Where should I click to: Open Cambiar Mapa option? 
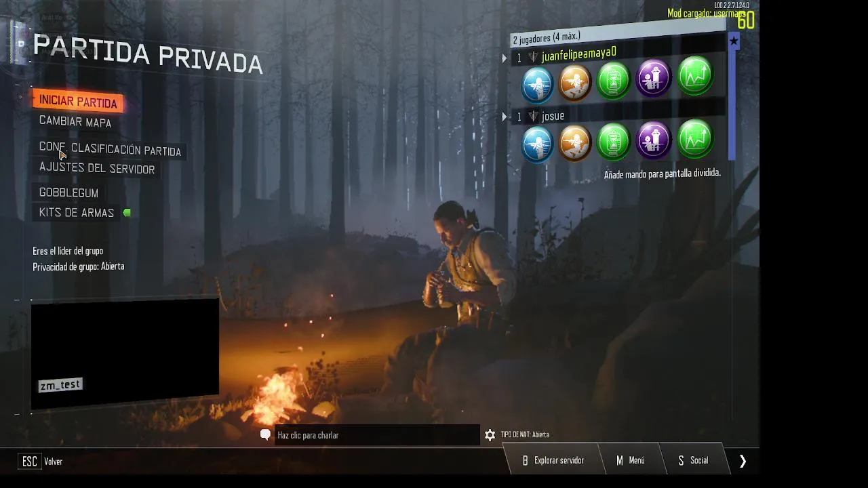tap(75, 122)
